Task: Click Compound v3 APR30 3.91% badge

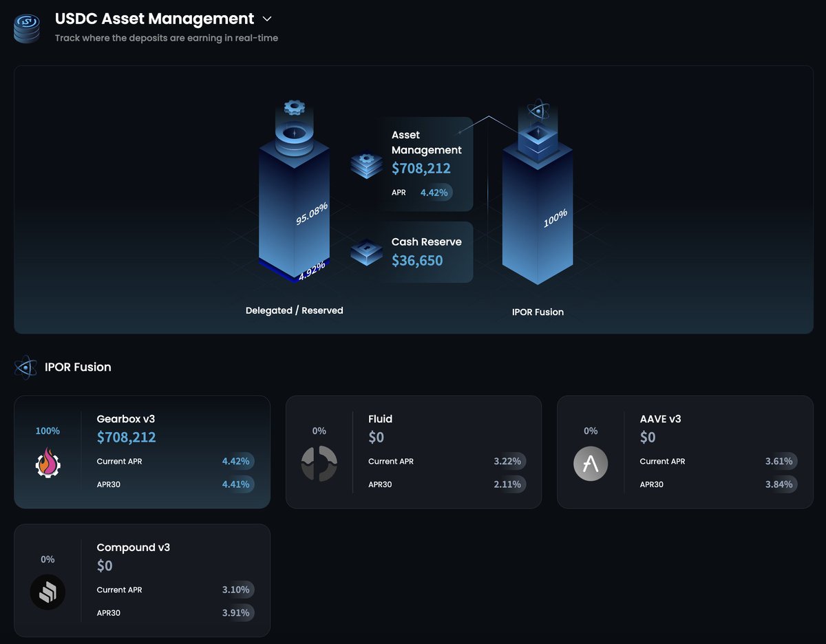Action: [236, 613]
